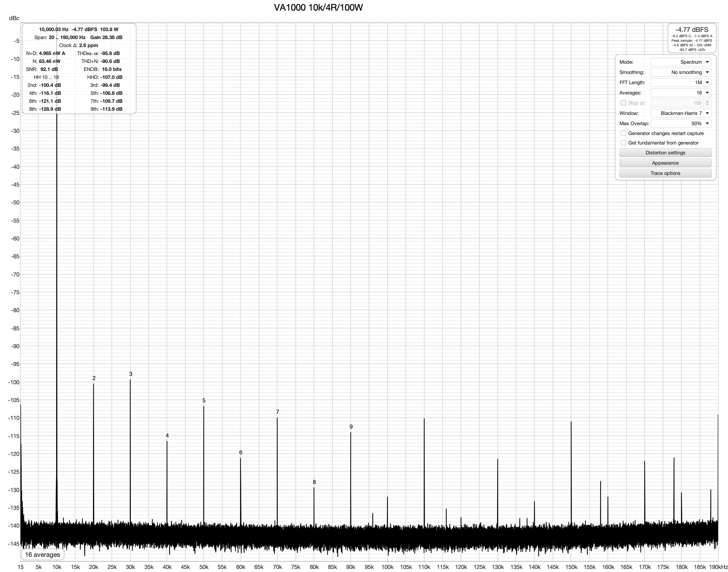Click the 5th harmonic peak marker label
Viewport: 728px width, 572px height.
click(x=204, y=401)
